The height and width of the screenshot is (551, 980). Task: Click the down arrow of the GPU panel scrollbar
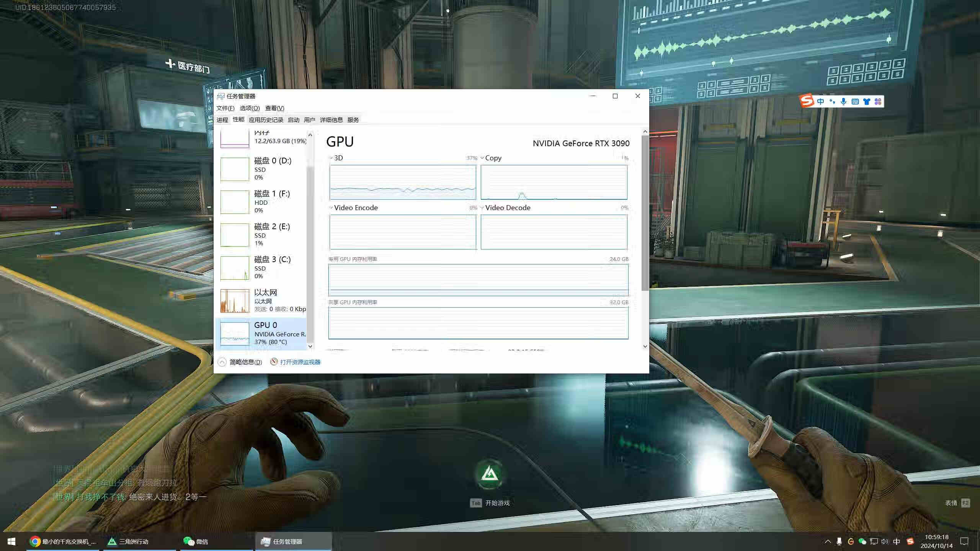645,346
